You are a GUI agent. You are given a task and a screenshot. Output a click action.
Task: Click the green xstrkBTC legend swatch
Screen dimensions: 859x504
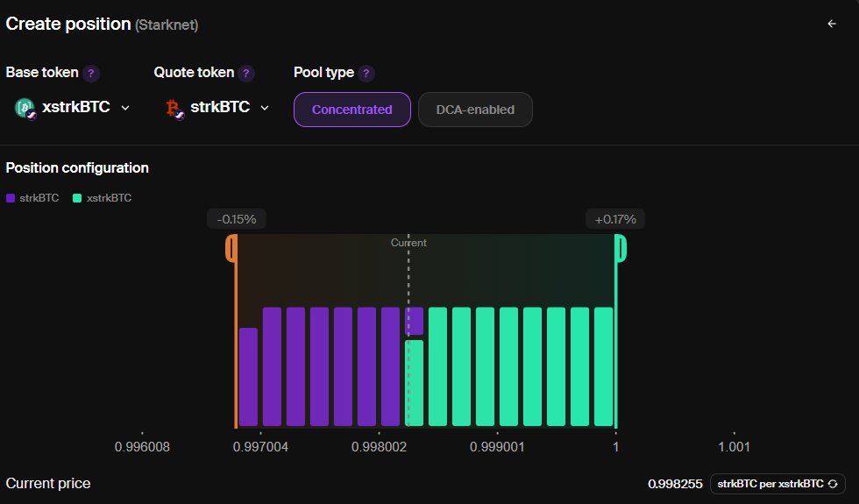click(77, 198)
